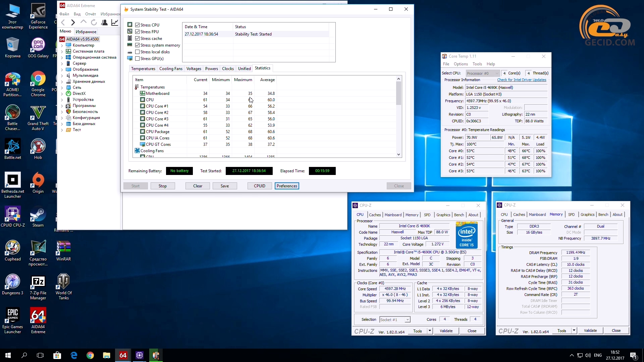
Task: Click the statistics list scroll up arrow
Action: coord(398,79)
